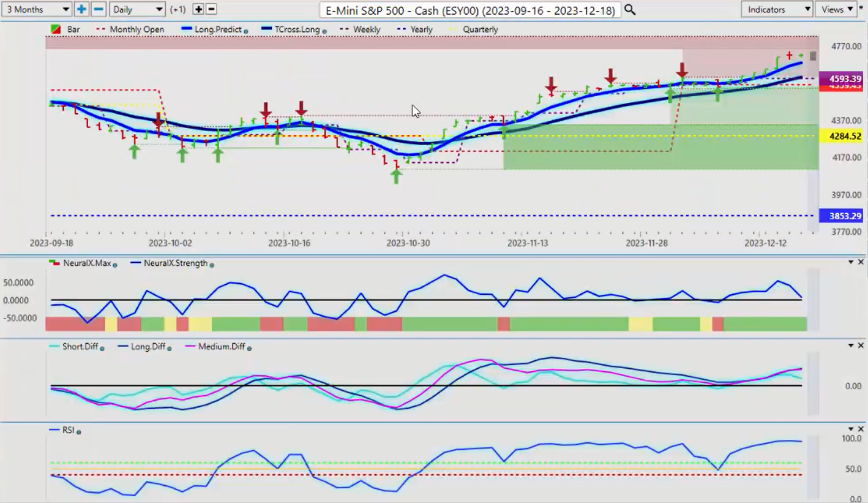
Task: Click the gray scroll handle at chart's right edge
Action: tap(813, 56)
